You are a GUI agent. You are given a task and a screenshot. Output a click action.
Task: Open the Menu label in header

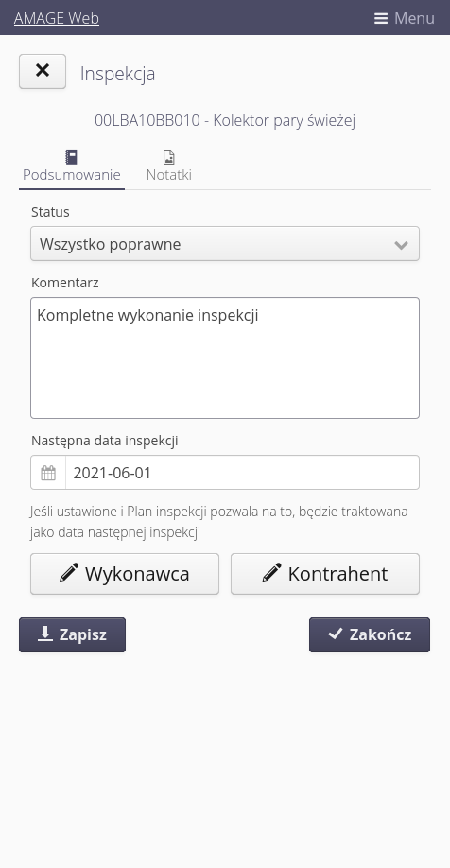pos(414,18)
